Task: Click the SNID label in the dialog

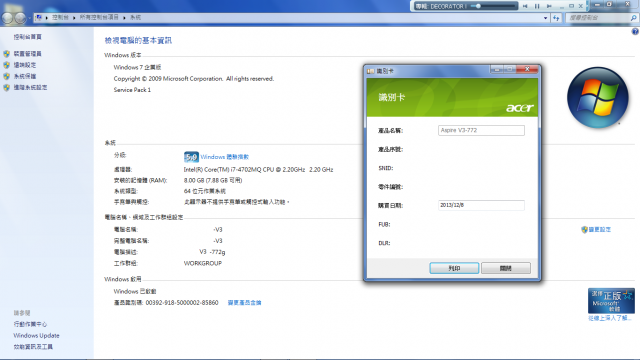Action: pos(386,168)
